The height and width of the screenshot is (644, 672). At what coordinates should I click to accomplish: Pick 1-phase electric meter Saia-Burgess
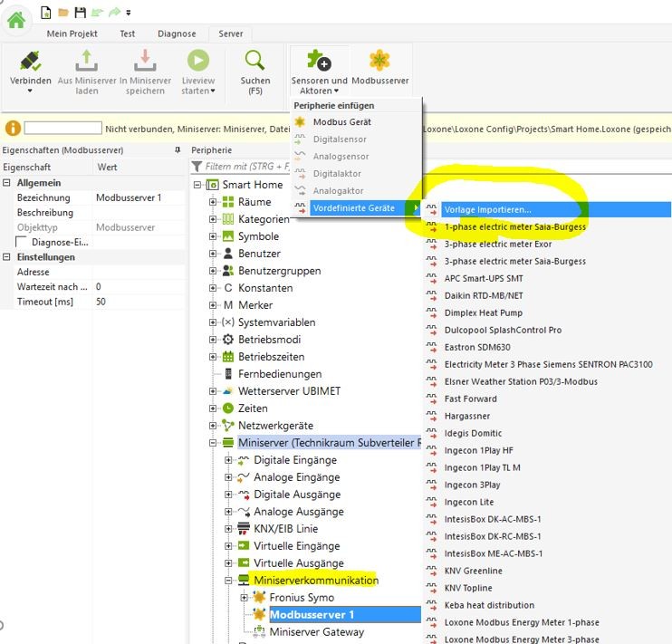[x=514, y=226]
